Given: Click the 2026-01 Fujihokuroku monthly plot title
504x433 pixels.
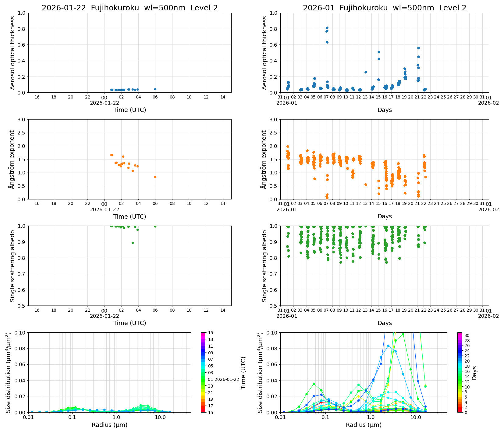Looking at the screenshot, I should click(x=384, y=8).
